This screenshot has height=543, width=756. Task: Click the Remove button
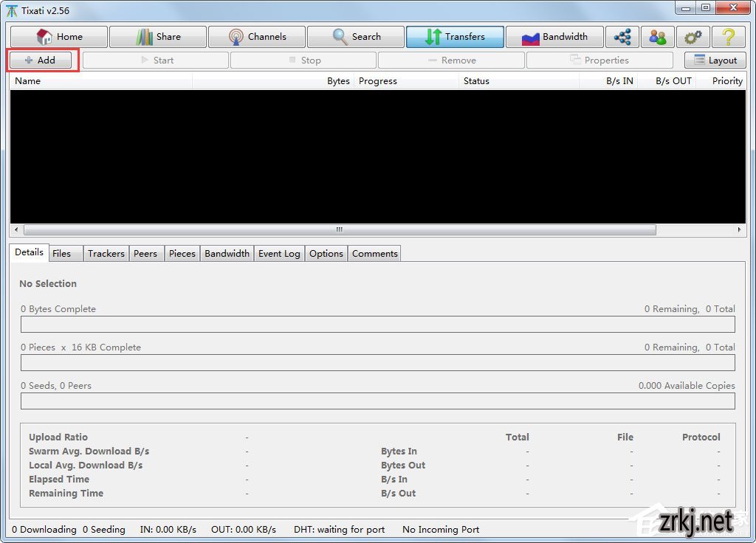(451, 60)
